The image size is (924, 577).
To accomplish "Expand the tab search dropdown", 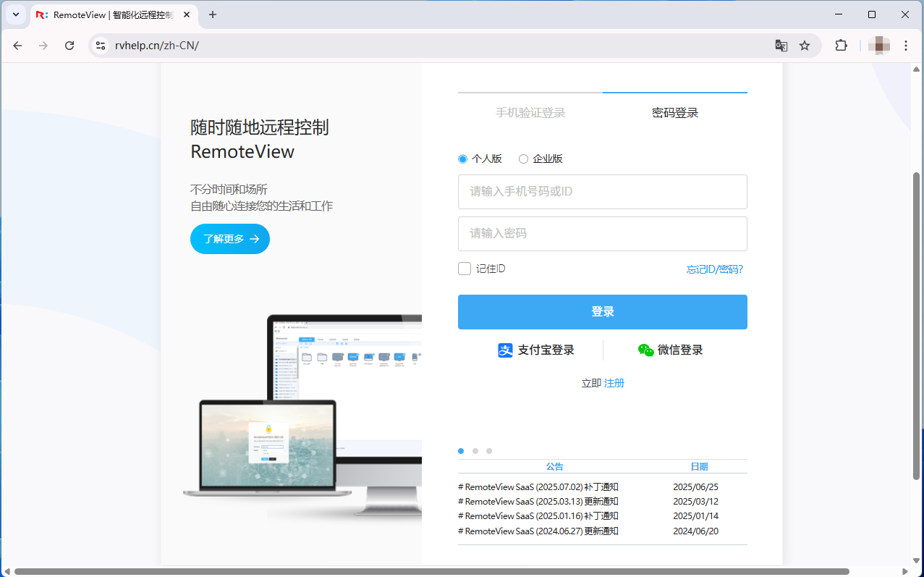I will click(x=16, y=14).
